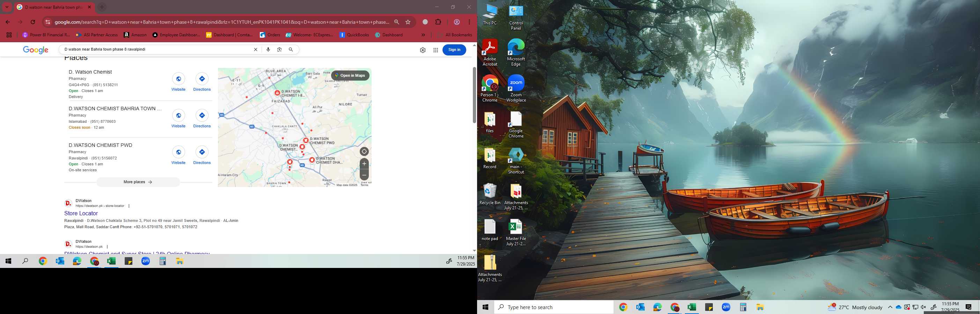Start a voice search with the microphone icon

point(268,50)
